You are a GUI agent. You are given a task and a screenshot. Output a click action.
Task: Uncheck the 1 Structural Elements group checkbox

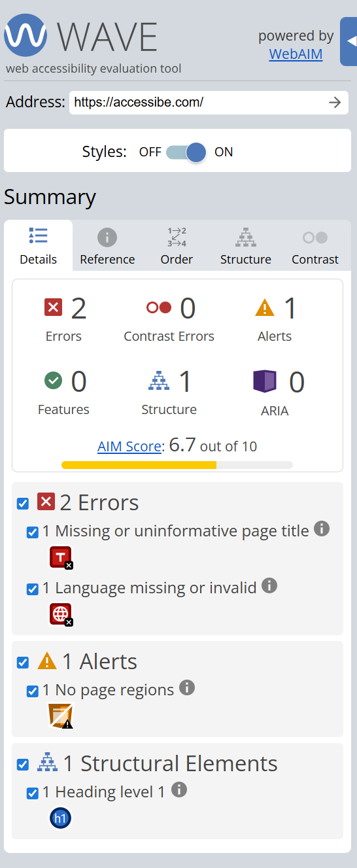pos(23,765)
